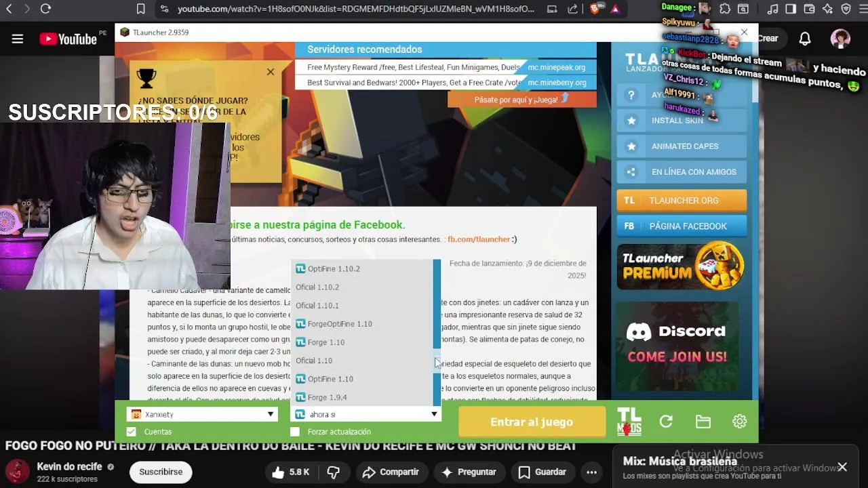Click the TL Mods icon in TLauncher
This screenshot has height=488, width=868.
[629, 422]
